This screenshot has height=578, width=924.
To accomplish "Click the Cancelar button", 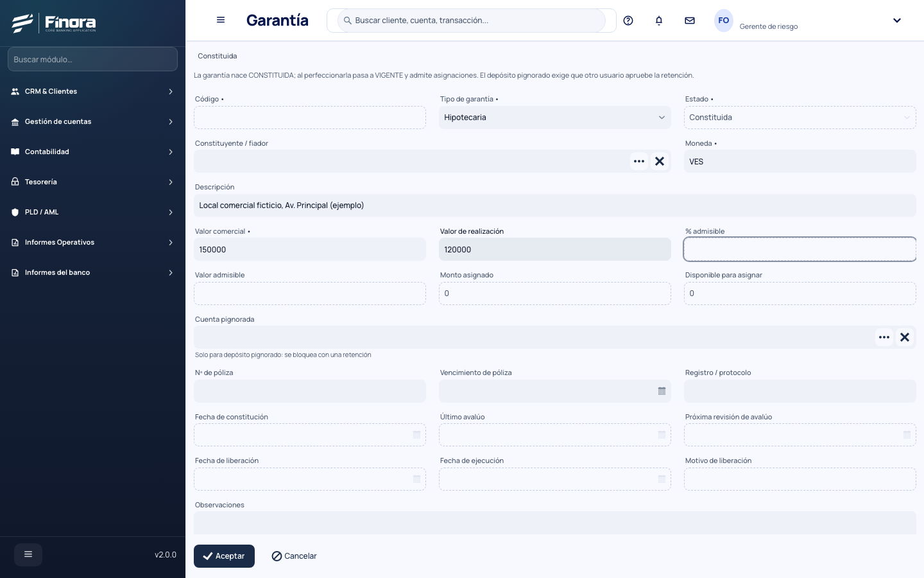I will [x=294, y=556].
